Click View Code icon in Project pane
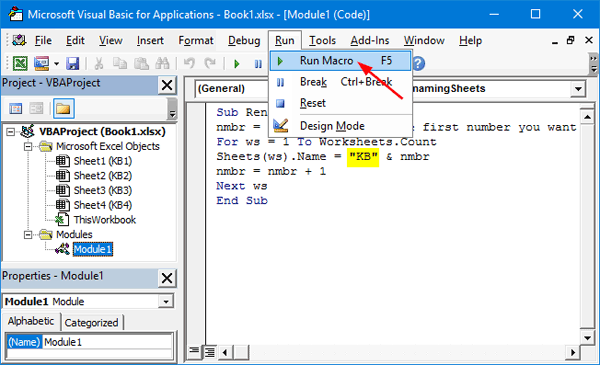The height and width of the screenshot is (365, 600). coord(15,109)
